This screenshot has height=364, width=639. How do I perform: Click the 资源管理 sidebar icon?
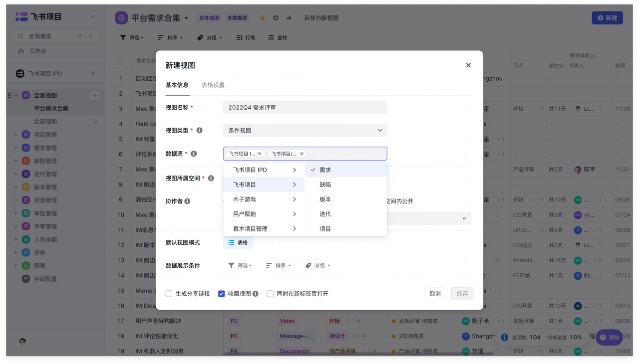tap(26, 200)
